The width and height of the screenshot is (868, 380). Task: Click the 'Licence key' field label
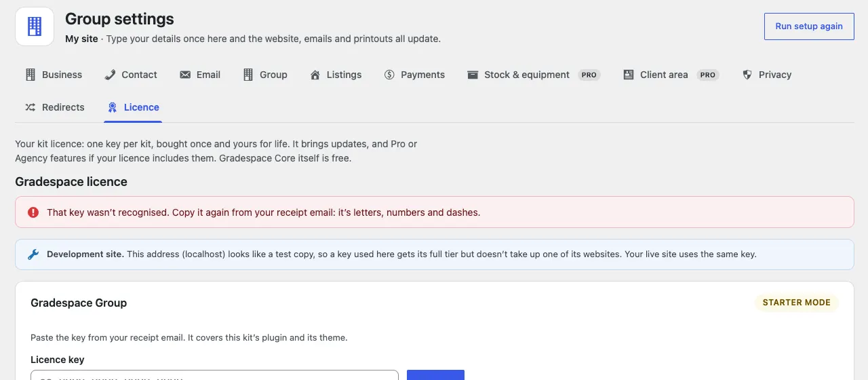pyautogui.click(x=58, y=360)
